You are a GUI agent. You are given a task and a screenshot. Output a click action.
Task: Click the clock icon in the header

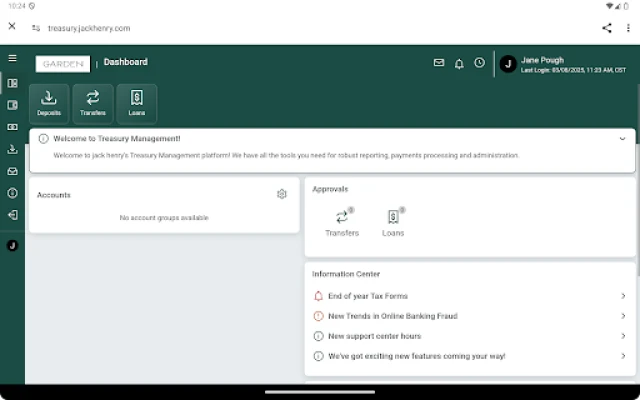point(479,63)
